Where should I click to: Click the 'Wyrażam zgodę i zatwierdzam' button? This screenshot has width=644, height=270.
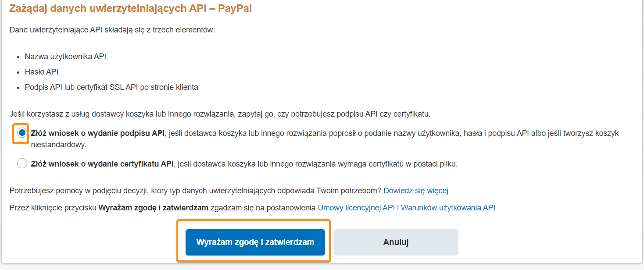tap(255, 242)
